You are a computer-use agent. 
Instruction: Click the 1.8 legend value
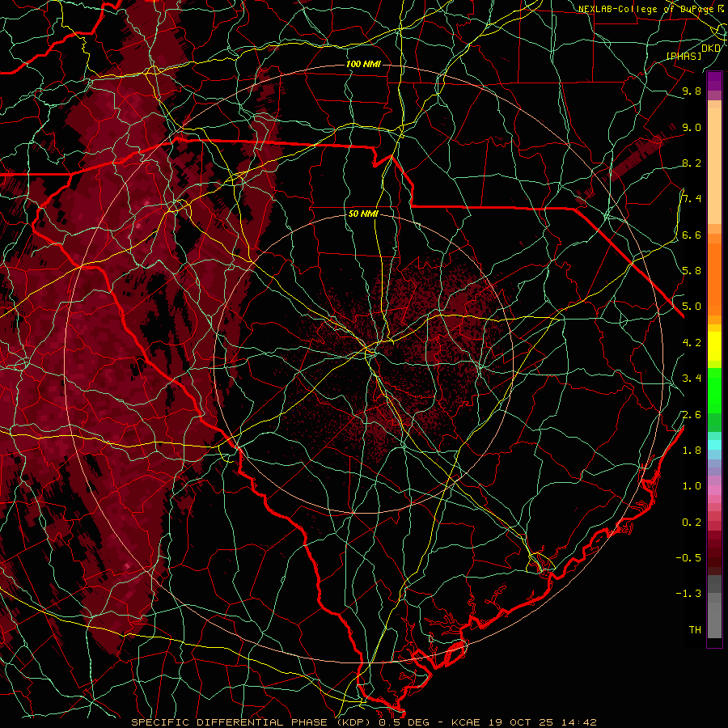pyautogui.click(x=692, y=451)
